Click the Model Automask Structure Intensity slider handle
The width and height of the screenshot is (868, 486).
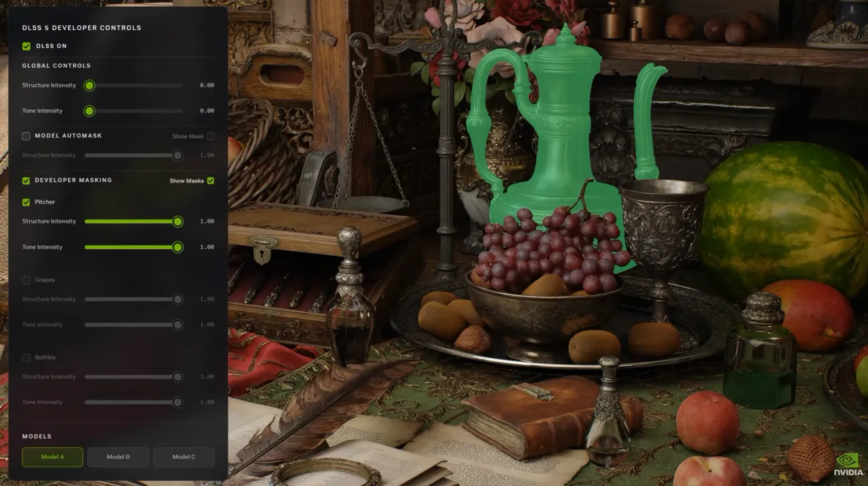(x=178, y=155)
